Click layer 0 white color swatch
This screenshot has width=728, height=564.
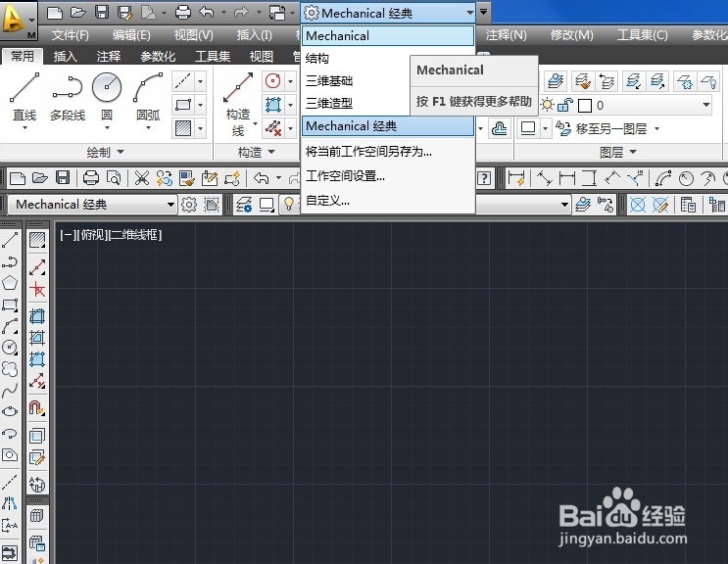click(585, 106)
